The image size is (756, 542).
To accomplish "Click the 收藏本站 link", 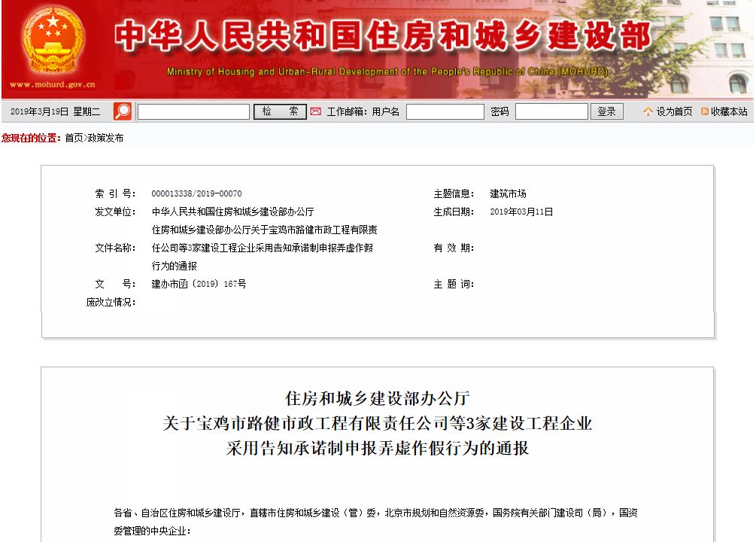I will pos(729,111).
